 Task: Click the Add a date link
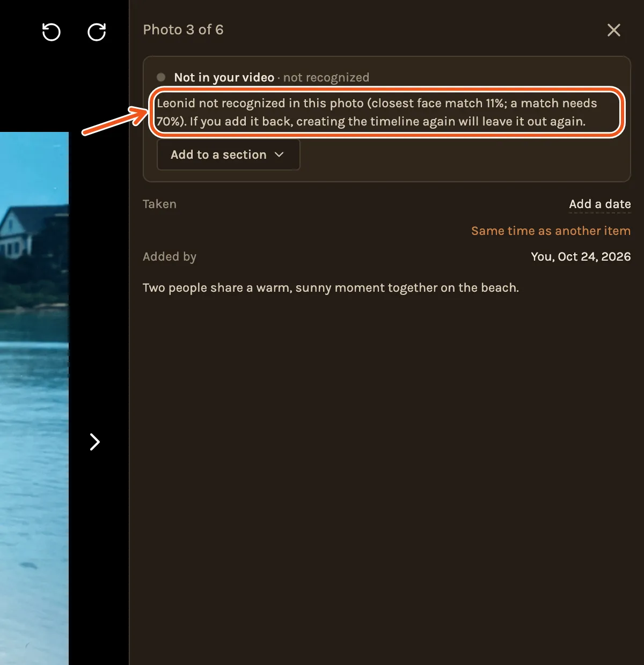(x=600, y=204)
